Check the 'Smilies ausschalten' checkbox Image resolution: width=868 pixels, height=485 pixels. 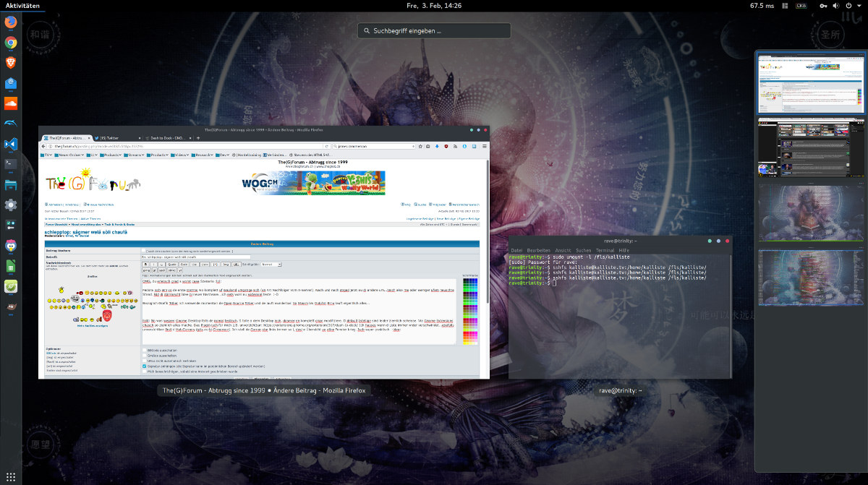pos(145,356)
